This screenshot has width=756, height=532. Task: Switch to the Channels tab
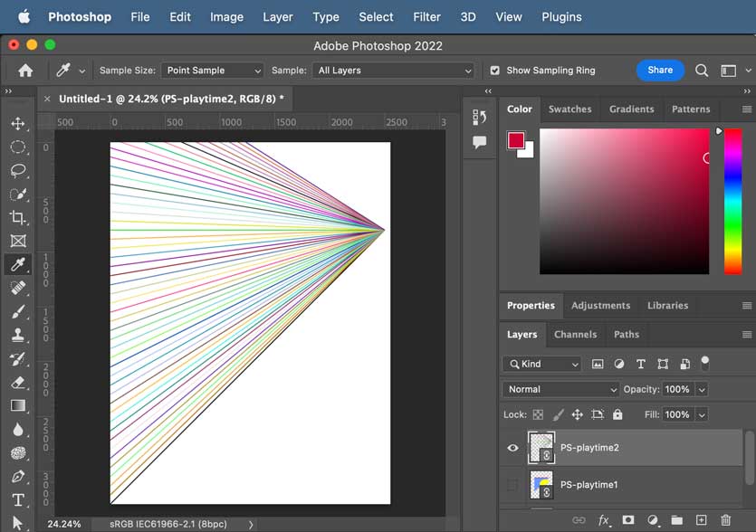click(x=575, y=335)
